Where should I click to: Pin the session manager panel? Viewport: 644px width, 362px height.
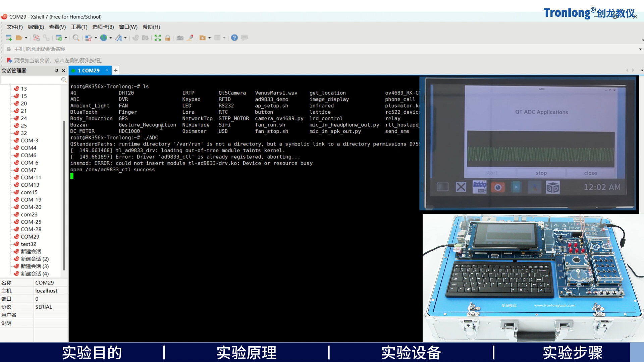point(57,70)
